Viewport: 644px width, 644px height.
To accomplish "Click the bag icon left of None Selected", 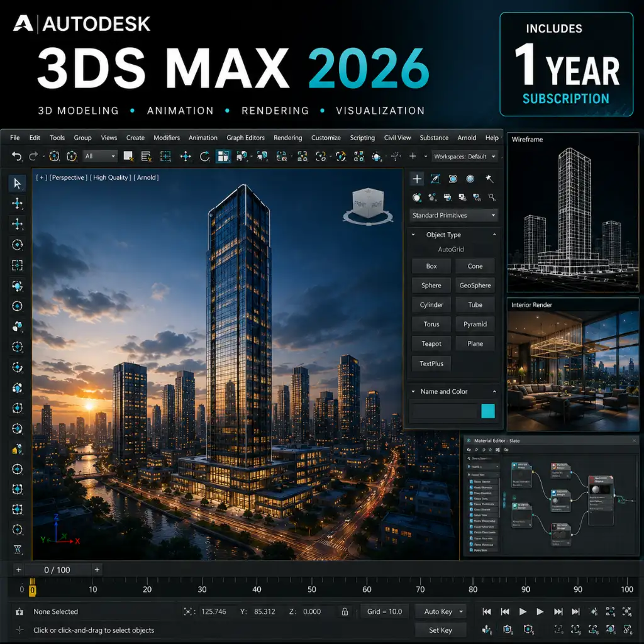I will pos(19,611).
